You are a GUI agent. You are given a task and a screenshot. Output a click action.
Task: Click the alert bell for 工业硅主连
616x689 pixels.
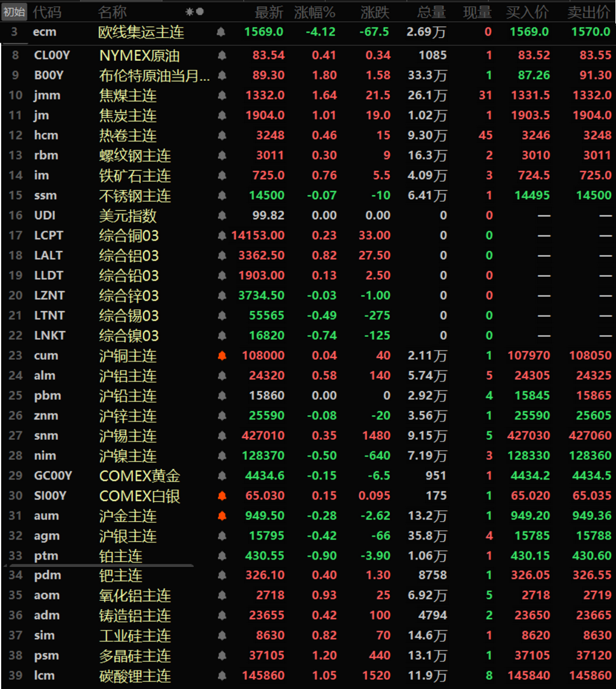[x=223, y=635]
